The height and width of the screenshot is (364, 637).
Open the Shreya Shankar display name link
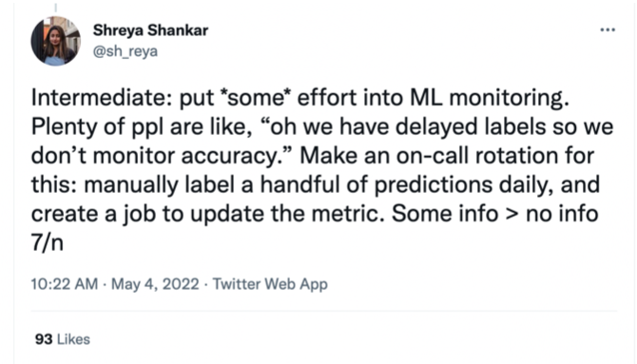point(150,30)
